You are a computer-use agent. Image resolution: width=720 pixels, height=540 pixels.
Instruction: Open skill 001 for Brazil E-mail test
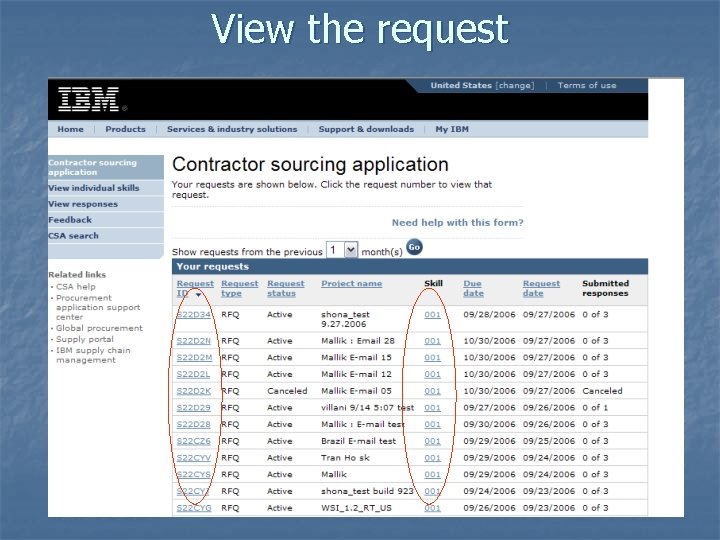432,441
